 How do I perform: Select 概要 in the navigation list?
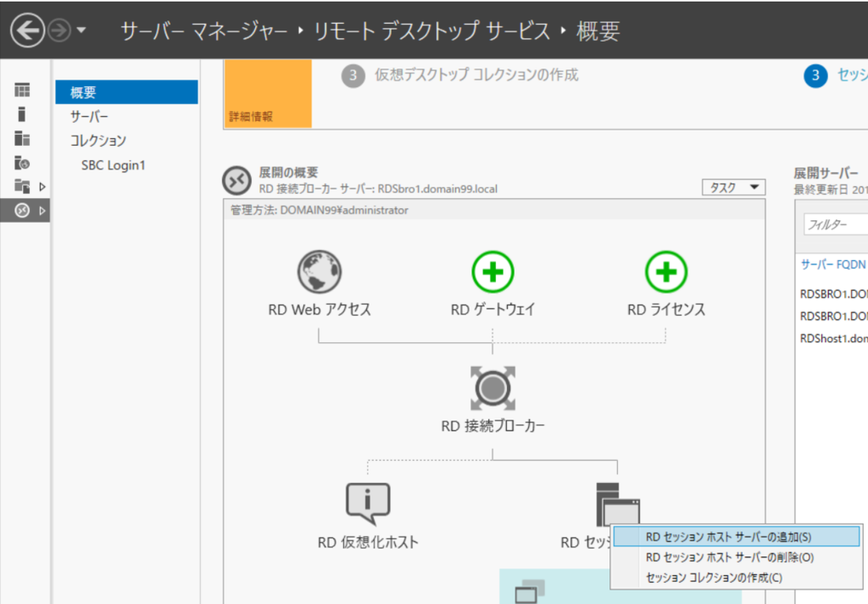pos(127,92)
